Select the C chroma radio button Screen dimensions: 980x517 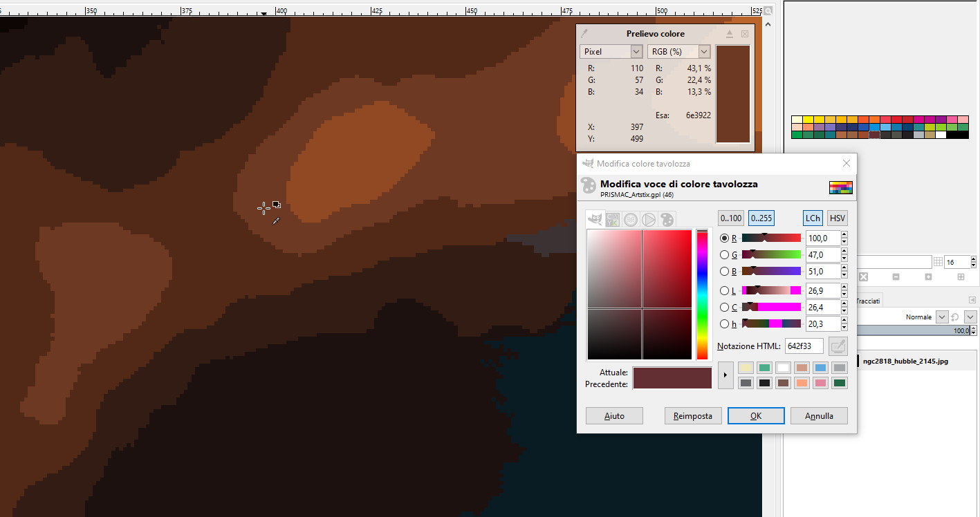pos(725,307)
